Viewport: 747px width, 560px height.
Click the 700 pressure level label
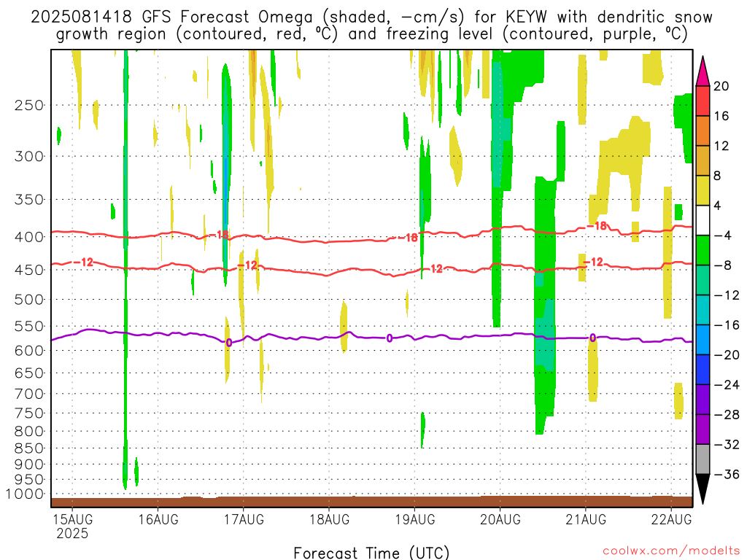(x=29, y=394)
